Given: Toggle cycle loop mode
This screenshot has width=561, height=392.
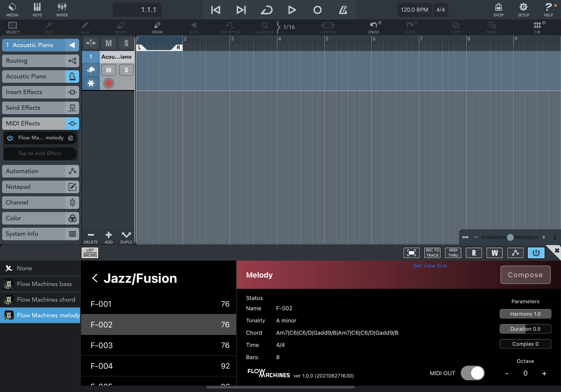Looking at the screenshot, I should click(x=266, y=10).
